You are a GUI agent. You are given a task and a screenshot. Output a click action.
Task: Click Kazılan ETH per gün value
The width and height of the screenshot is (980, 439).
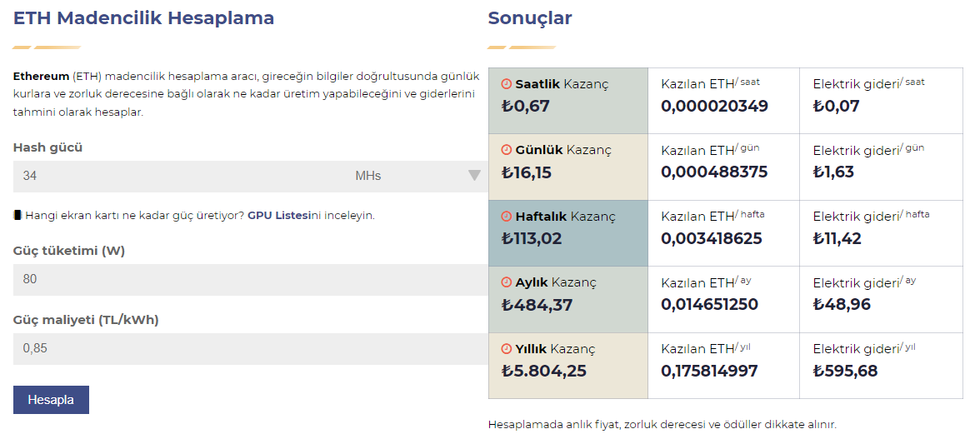pyautogui.click(x=714, y=172)
